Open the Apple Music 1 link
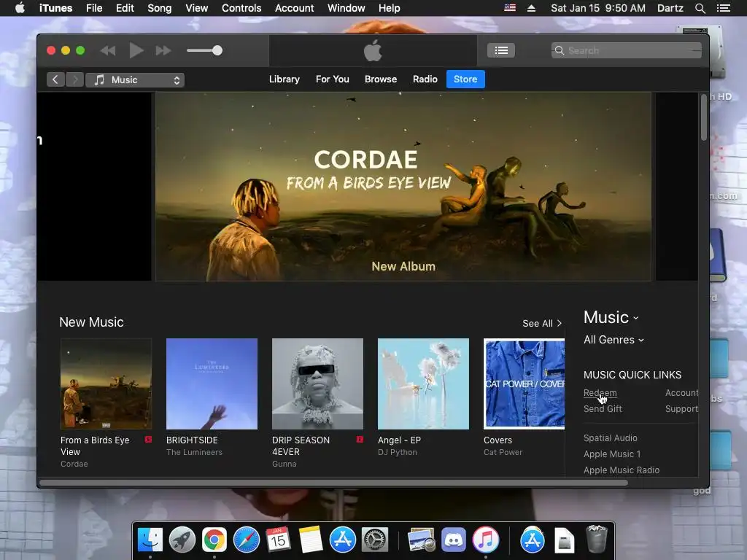Screen dimensions: 747x560 (612, 454)
